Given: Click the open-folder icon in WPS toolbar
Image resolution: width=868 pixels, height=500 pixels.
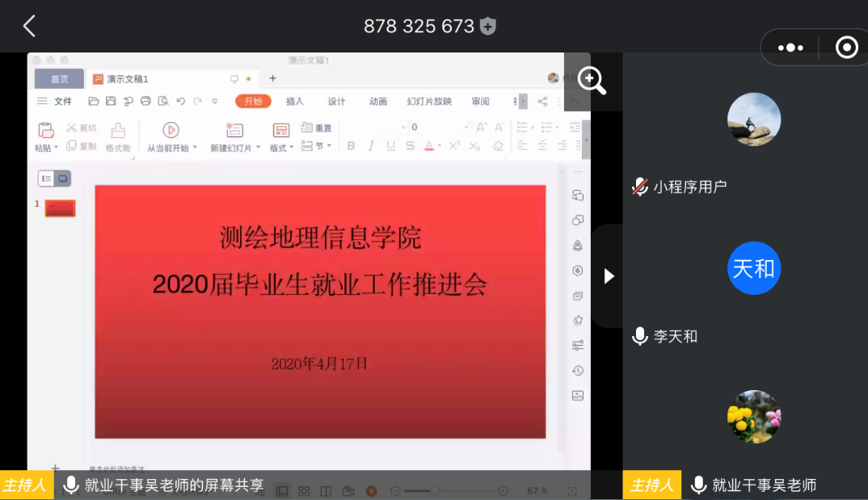Looking at the screenshot, I should click(x=94, y=101).
